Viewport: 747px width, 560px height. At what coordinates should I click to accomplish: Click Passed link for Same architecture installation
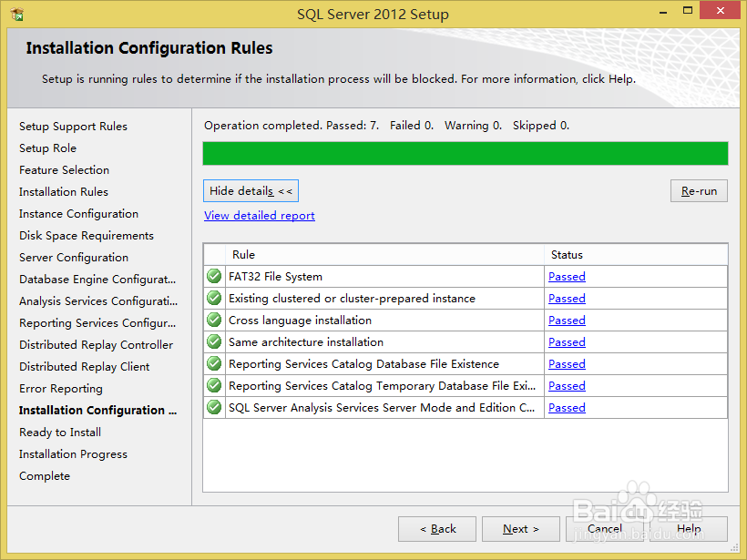click(566, 341)
